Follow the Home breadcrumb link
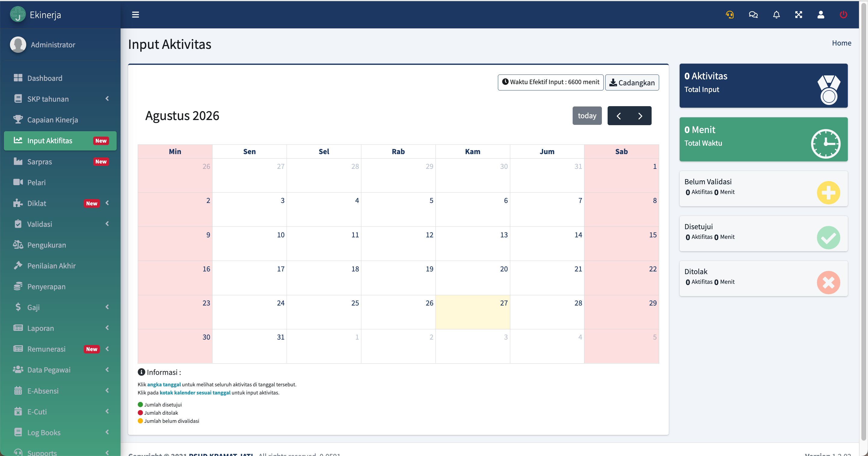This screenshot has height=456, width=868. point(841,43)
